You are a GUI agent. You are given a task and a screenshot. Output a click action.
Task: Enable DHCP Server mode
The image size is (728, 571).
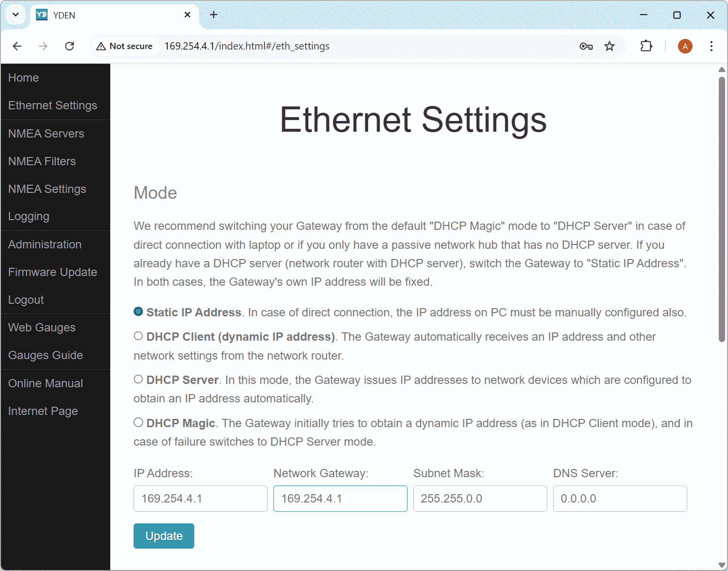pos(138,379)
